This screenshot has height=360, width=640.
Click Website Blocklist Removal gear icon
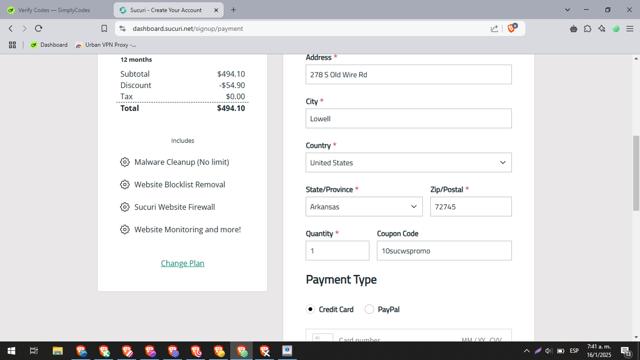point(124,184)
